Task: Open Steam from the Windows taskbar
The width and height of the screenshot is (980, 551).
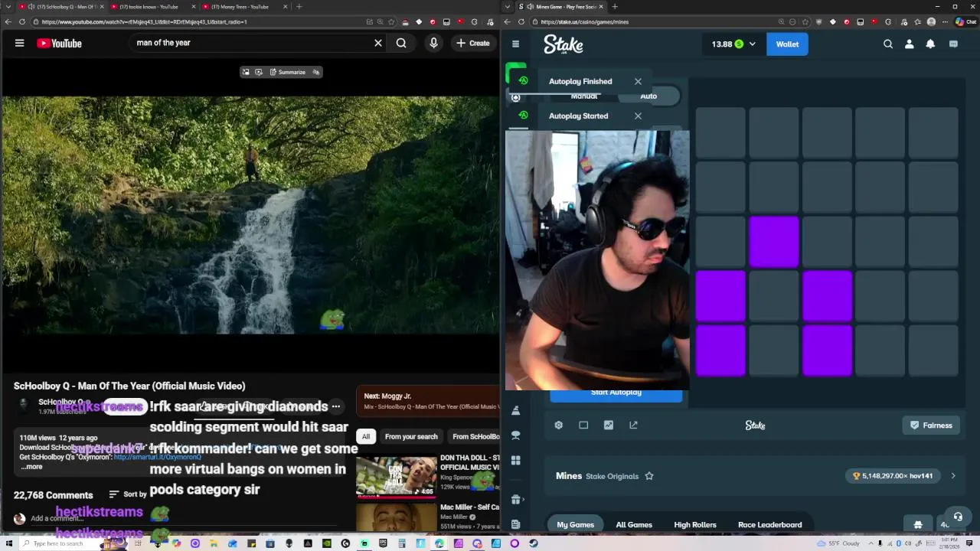Action: (534, 543)
